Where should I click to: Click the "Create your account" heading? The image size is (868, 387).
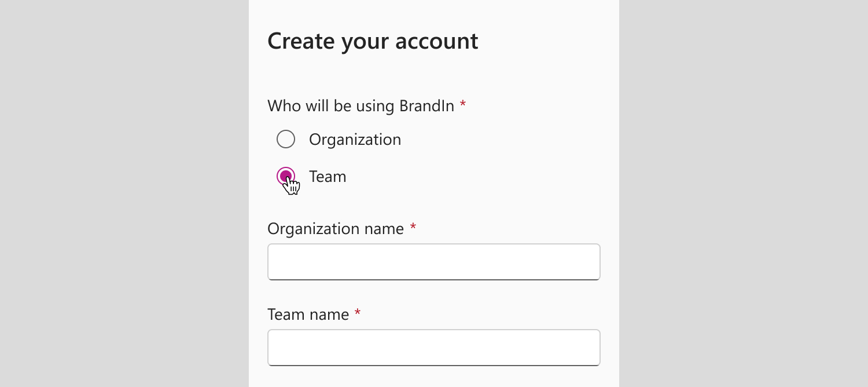click(373, 41)
